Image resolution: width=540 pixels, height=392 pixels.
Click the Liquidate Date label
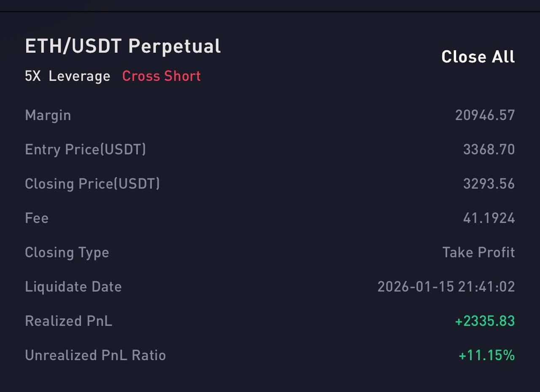73,287
